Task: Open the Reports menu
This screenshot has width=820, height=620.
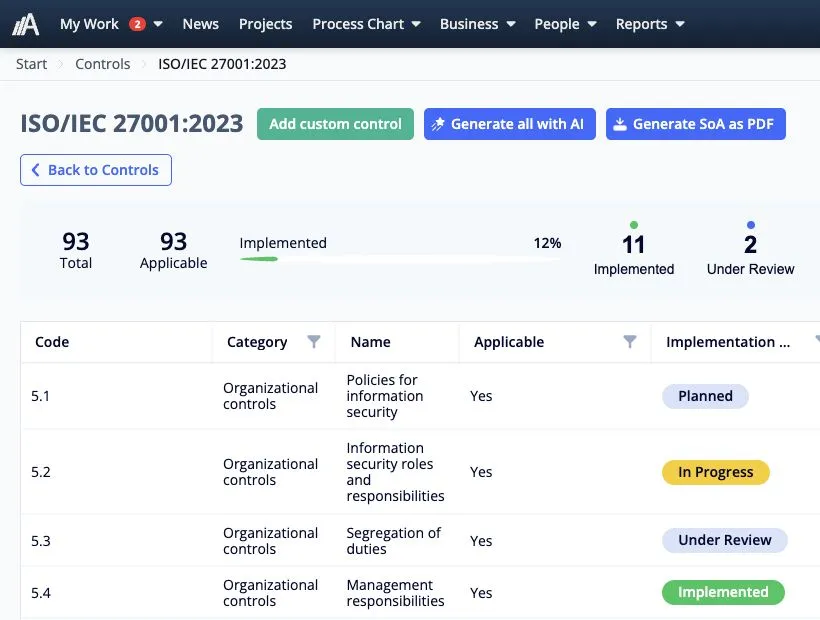Action: point(642,24)
